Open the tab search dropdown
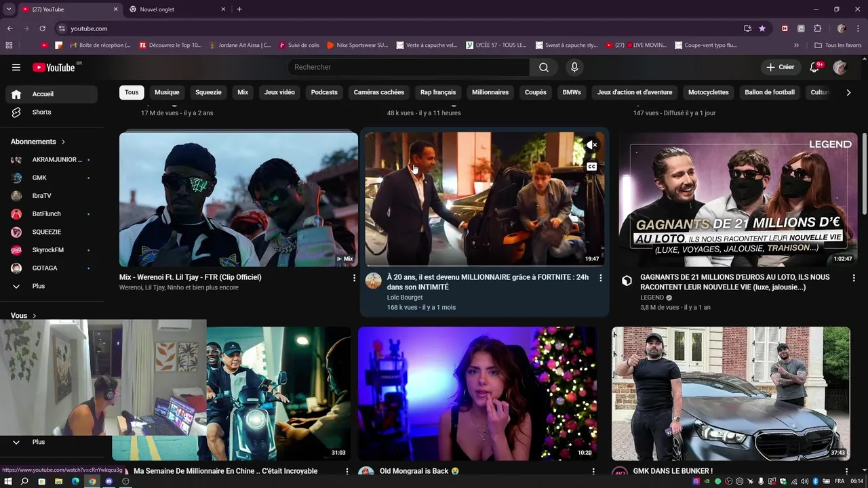This screenshot has height=488, width=868. 9,9
